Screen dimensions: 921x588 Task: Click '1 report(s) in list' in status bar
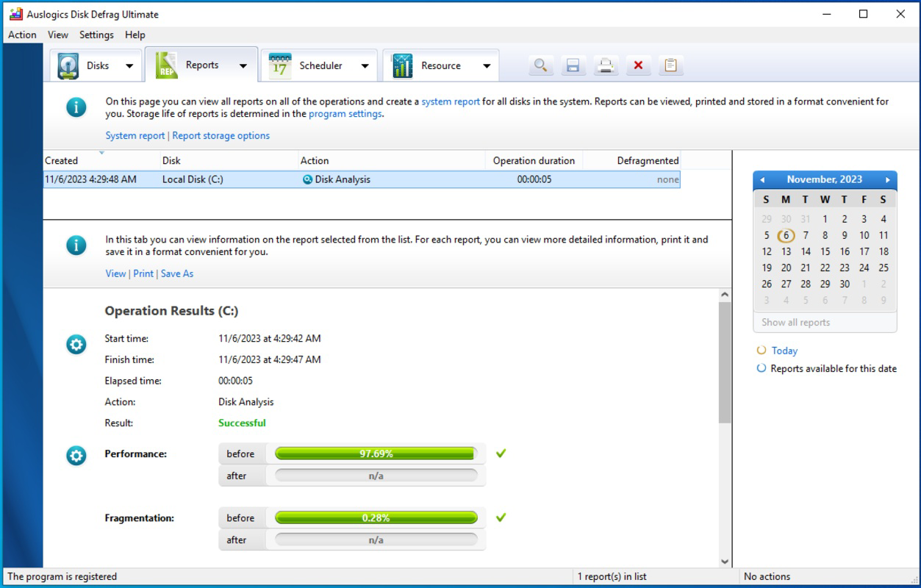(x=612, y=577)
